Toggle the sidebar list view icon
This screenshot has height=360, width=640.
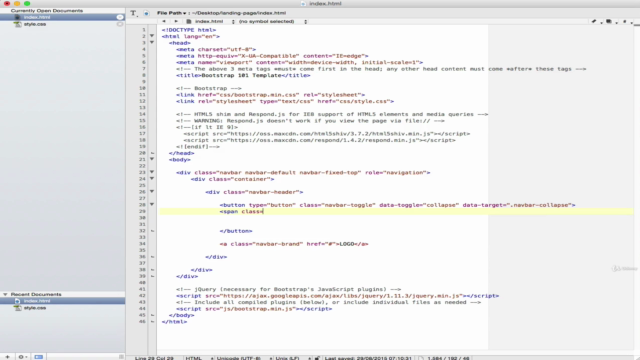[x=39, y=357]
